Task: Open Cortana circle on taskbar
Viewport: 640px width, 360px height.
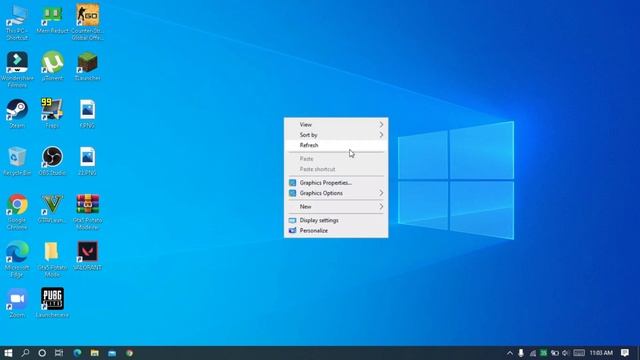Action: pos(42,353)
